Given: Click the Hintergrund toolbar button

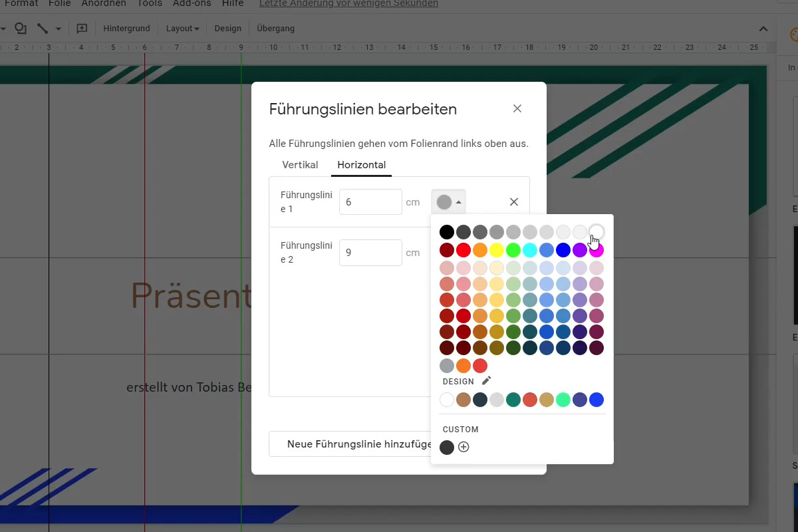Looking at the screenshot, I should pos(126,29).
